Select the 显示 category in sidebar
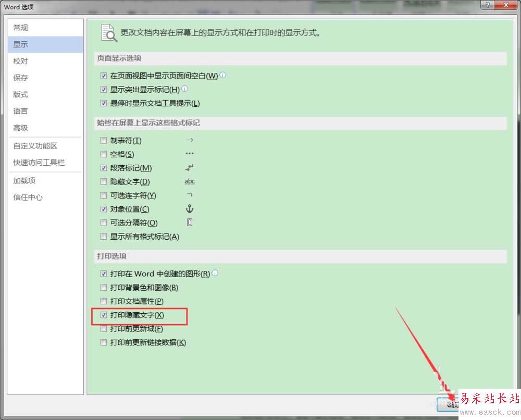521x420 pixels. point(45,44)
